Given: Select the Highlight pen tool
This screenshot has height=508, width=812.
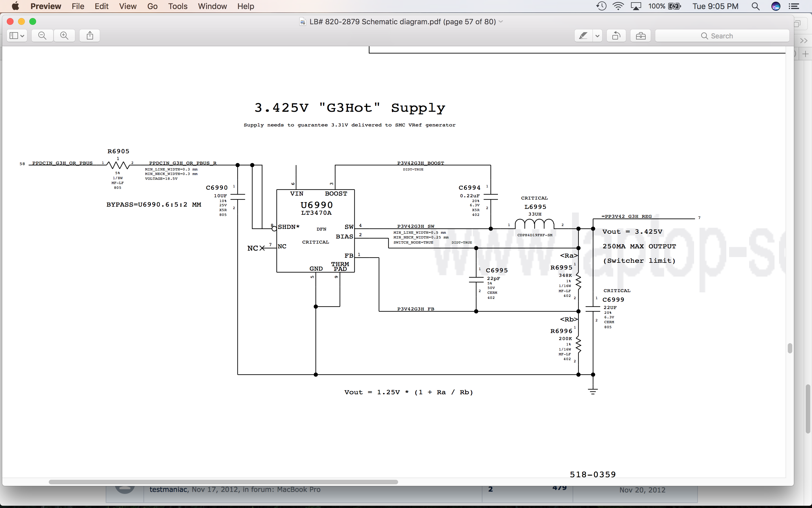Looking at the screenshot, I should tap(583, 36).
